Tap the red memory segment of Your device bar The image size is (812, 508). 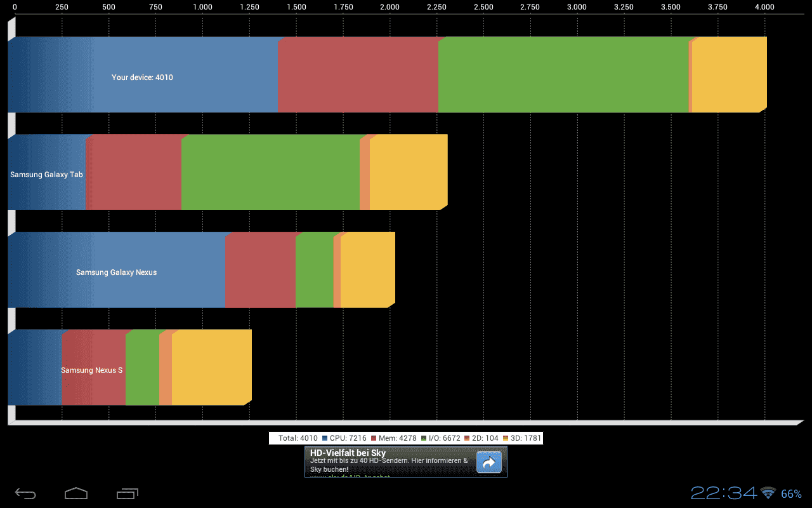(358, 75)
